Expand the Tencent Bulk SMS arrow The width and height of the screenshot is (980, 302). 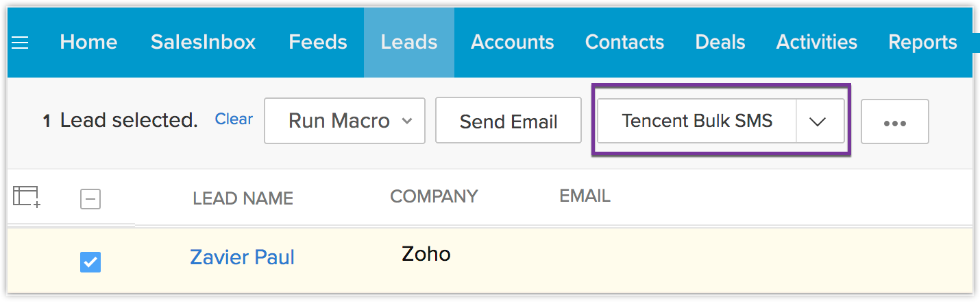[x=818, y=121]
